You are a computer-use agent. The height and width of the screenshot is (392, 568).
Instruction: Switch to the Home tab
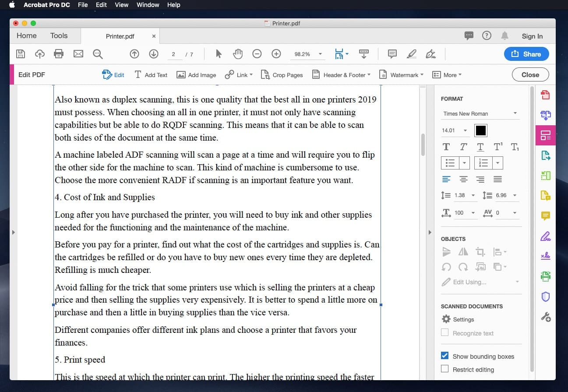27,36
